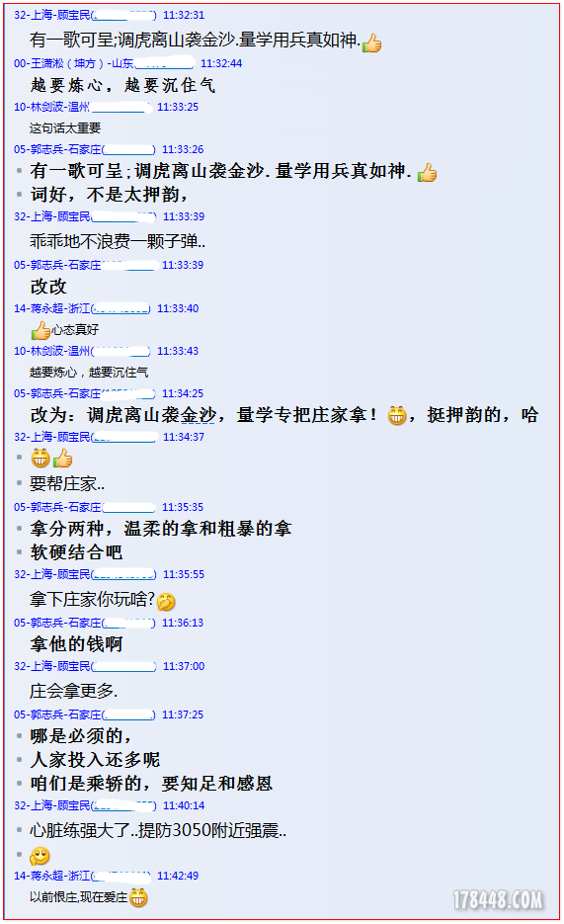Click grinning emoji after 以前恨庄,现在爱庄
This screenshot has height=924, width=564.
tap(138, 898)
